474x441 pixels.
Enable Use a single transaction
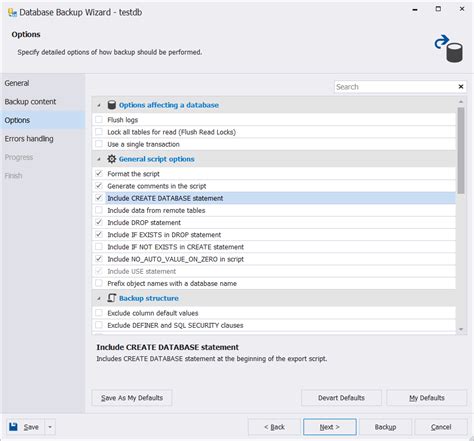99,144
